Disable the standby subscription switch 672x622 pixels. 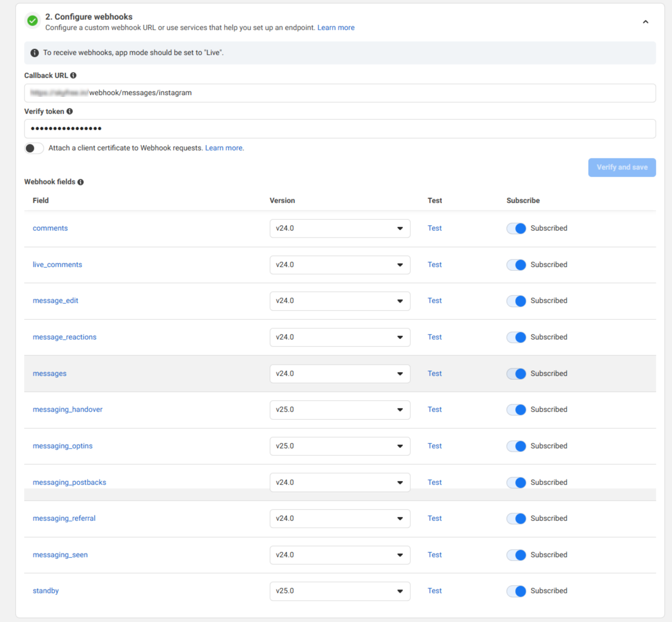pos(516,591)
